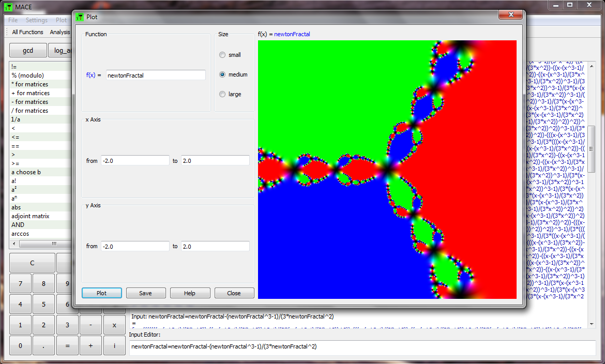Screen dimensions: 605x364
Task: Click the function list horizontal scrollbar
Action: [46, 244]
